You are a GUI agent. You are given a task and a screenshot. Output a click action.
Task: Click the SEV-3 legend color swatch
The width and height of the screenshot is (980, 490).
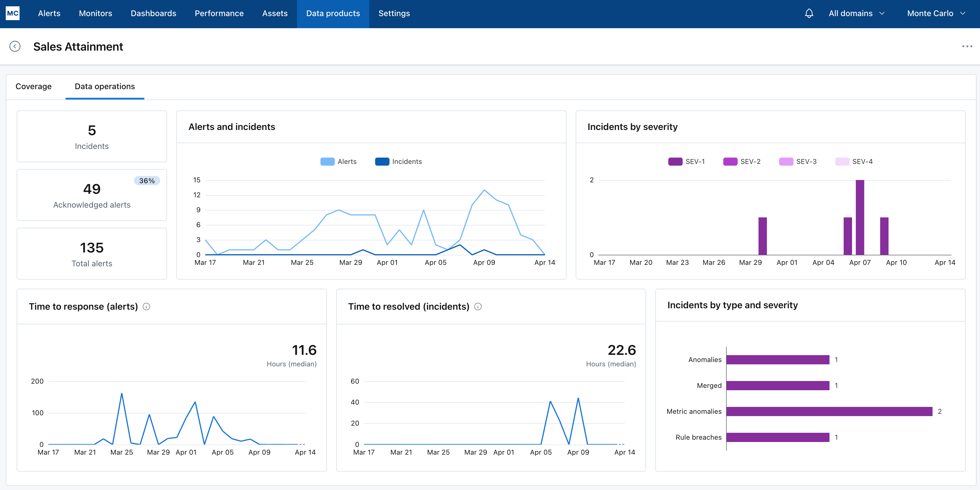click(x=786, y=162)
